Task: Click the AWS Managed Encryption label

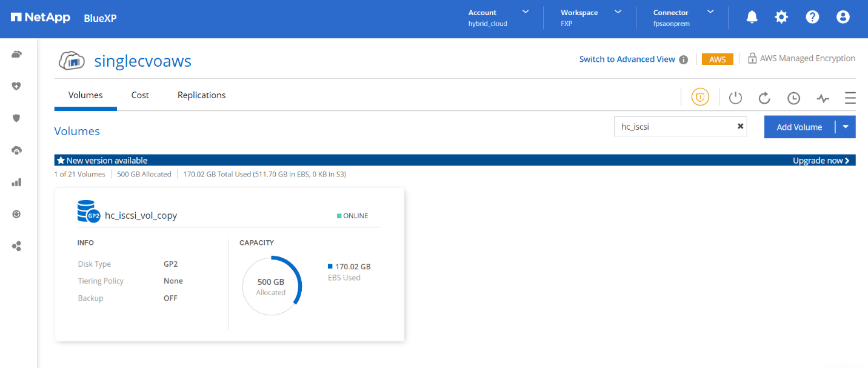Action: click(807, 58)
